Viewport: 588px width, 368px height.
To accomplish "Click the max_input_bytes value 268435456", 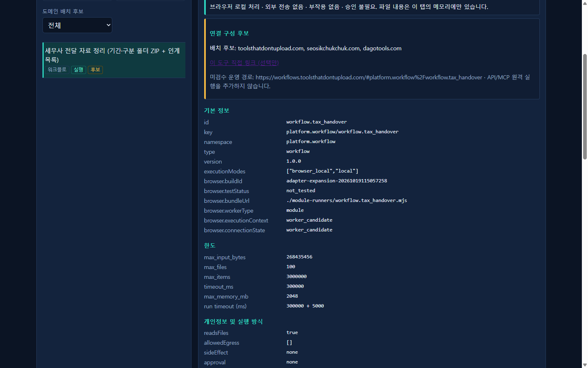I will pos(299,257).
